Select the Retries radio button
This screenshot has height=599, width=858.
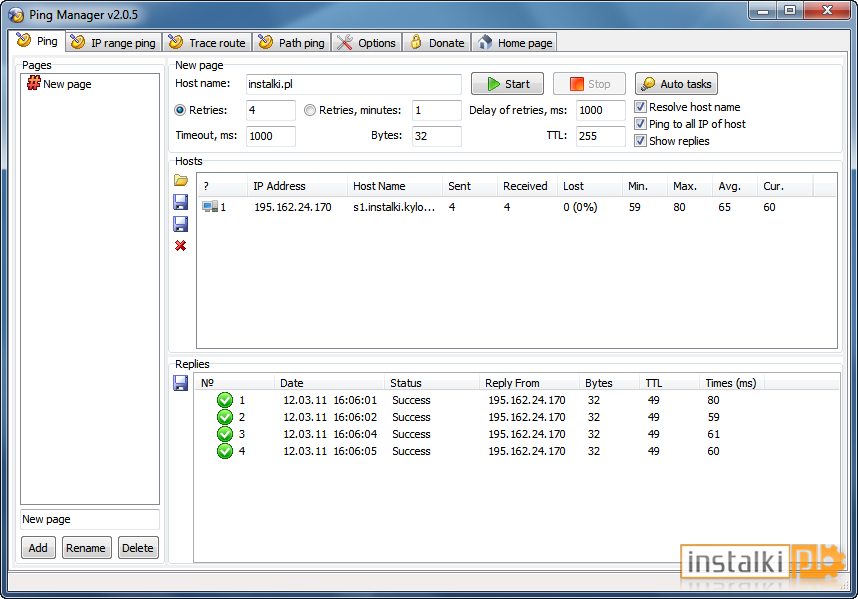click(180, 110)
